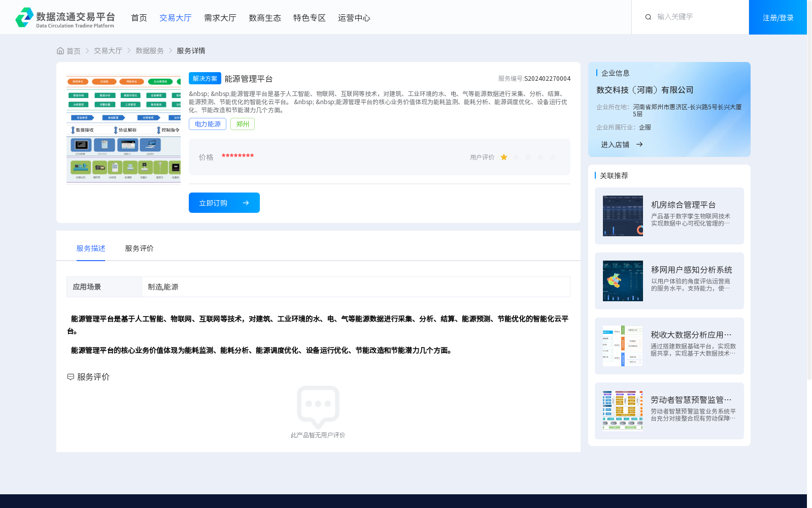Open 税收大数据分析应用 thumbnail

pyautogui.click(x=623, y=346)
